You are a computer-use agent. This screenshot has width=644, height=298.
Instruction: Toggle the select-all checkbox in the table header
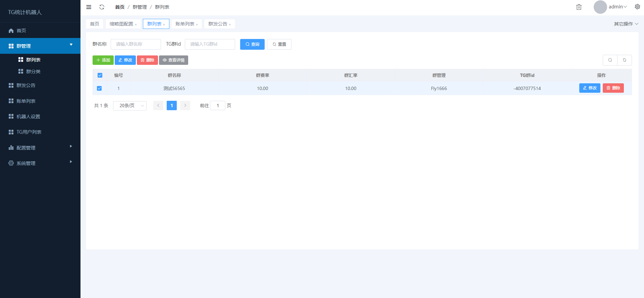[x=100, y=75]
